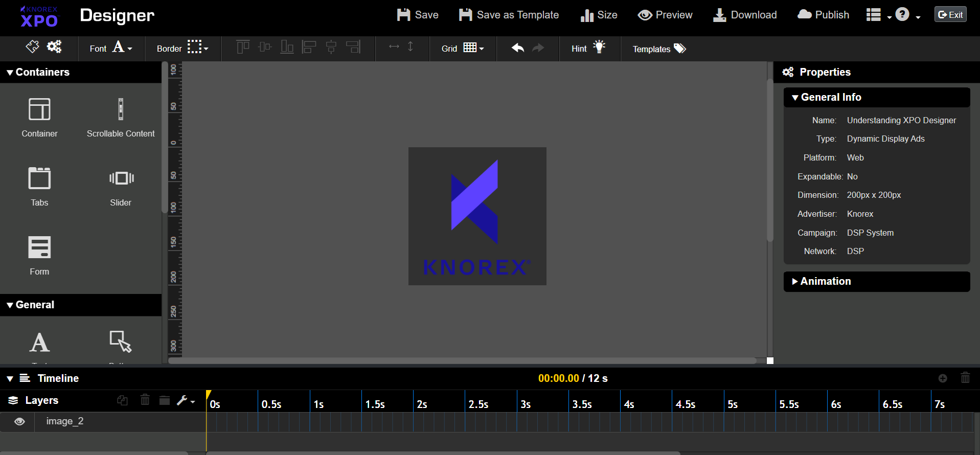The width and height of the screenshot is (980, 455).
Task: Click the 4.5s marker on the timeline
Action: point(686,404)
